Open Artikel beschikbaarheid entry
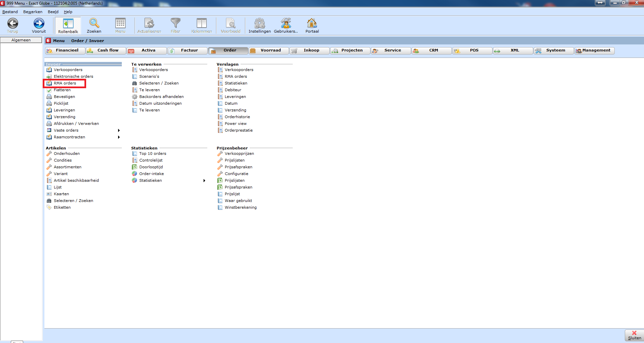The height and width of the screenshot is (343, 644). 76,180
